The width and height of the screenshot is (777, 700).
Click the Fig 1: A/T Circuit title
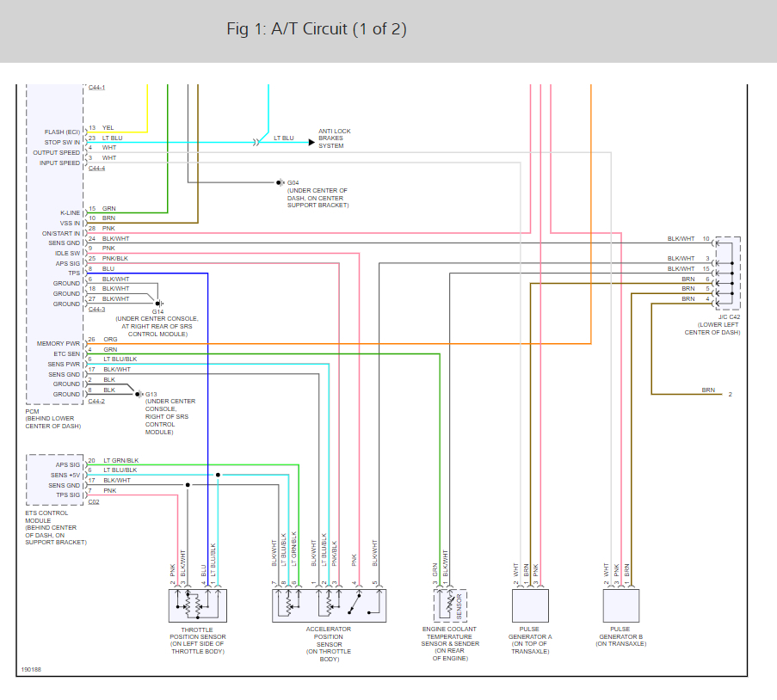[317, 29]
